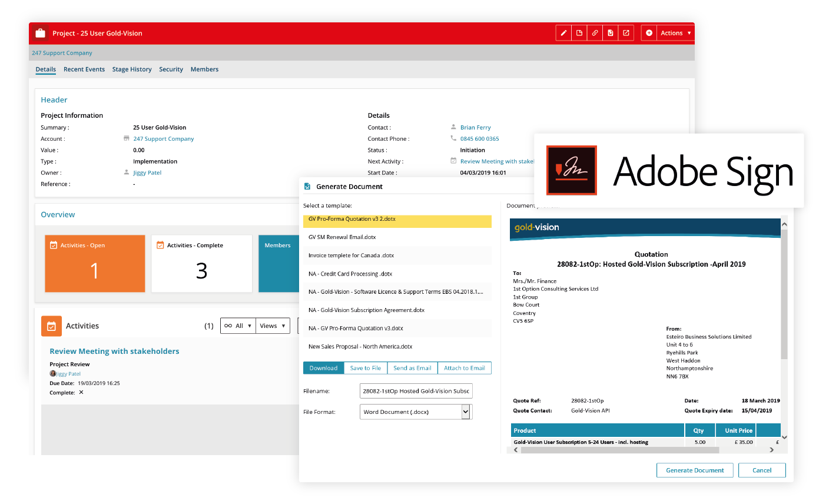Click the plus circle add icon
This screenshot has width=829, height=504.
(649, 33)
